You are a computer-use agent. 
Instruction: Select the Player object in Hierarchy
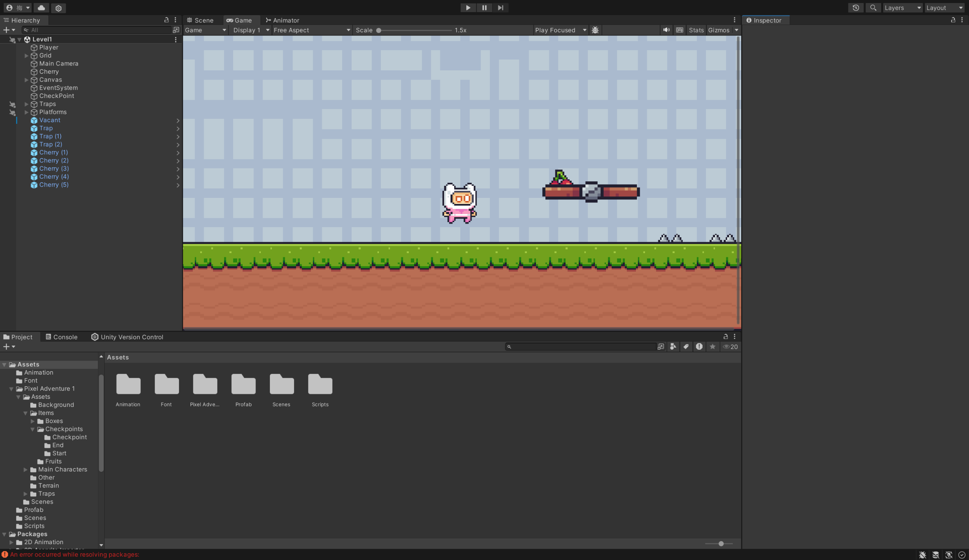(48, 47)
